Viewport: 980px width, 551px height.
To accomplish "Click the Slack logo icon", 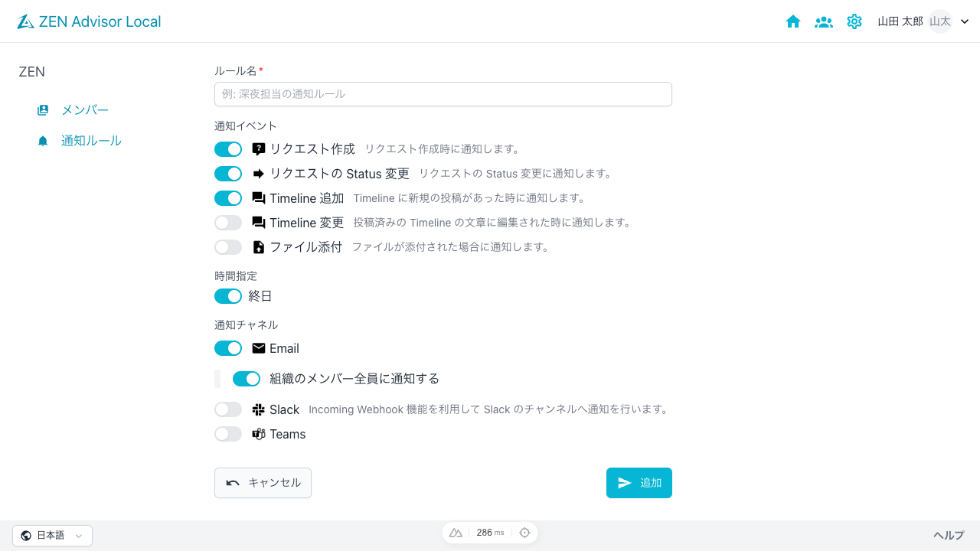I will [258, 409].
